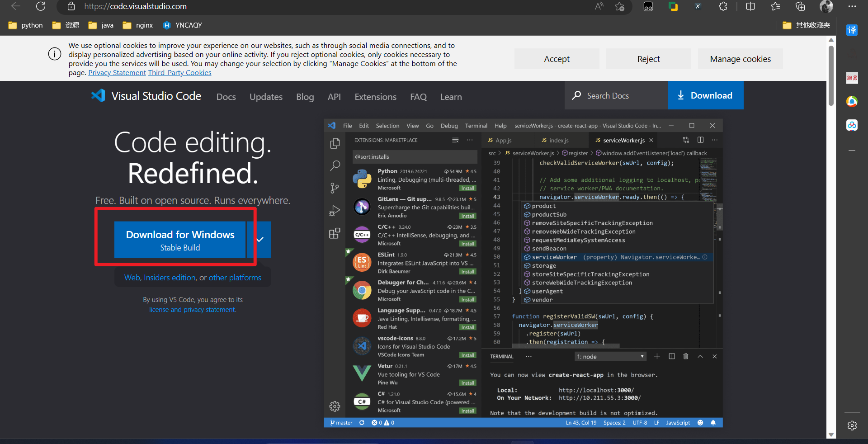Expand the download options chevron beside Download for Windows
Viewport: 868px width, 444px height.
coord(260,240)
